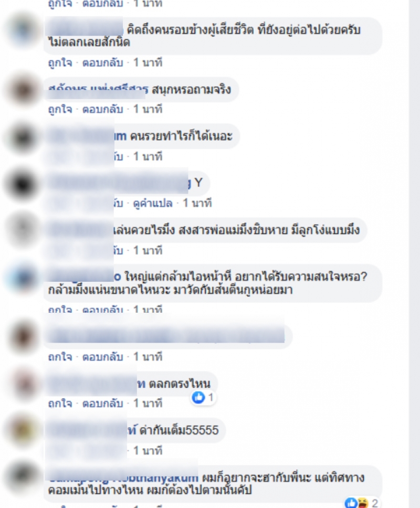Open blurred avatar beside คิดถึงคนรอบข้าง comment

point(23,30)
